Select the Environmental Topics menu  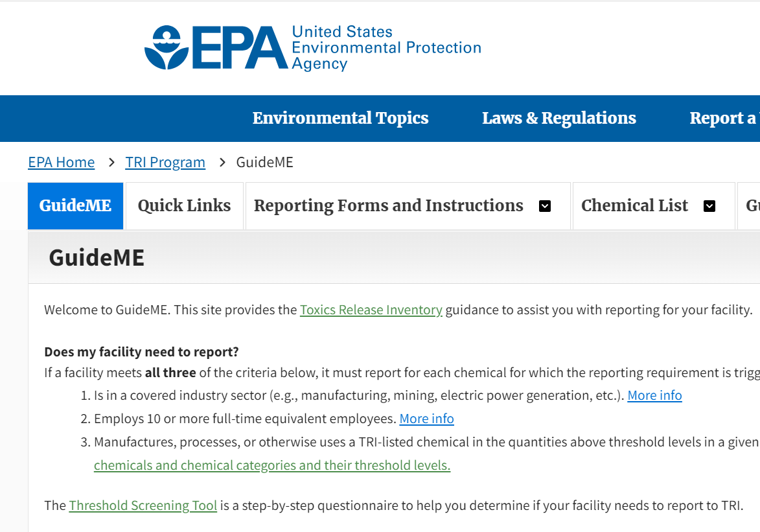coord(340,118)
